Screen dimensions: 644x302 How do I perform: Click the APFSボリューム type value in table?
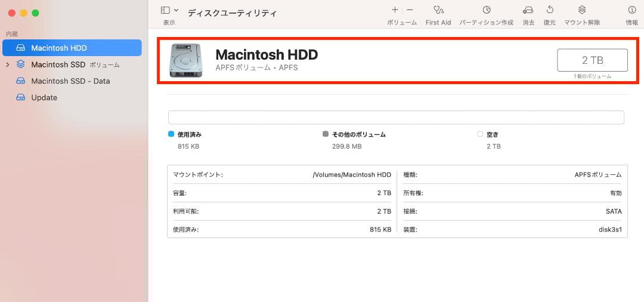598,175
